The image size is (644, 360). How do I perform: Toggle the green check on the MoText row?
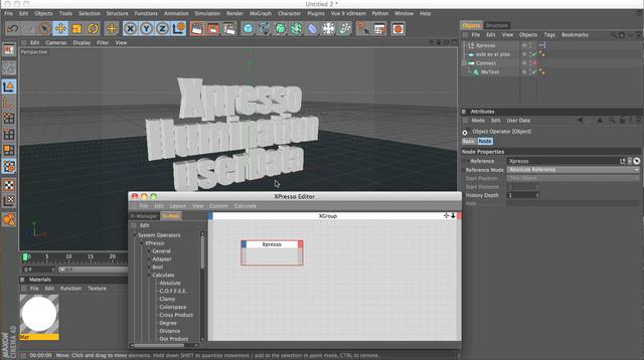point(534,72)
